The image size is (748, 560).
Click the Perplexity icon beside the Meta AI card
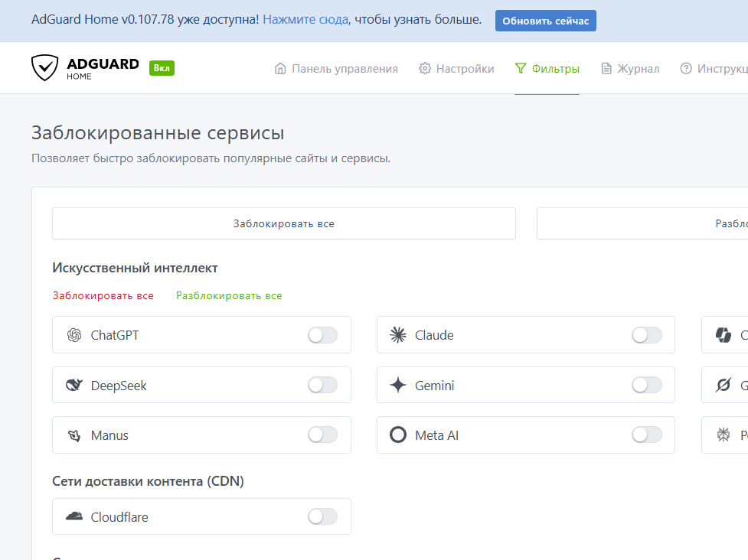[724, 435]
